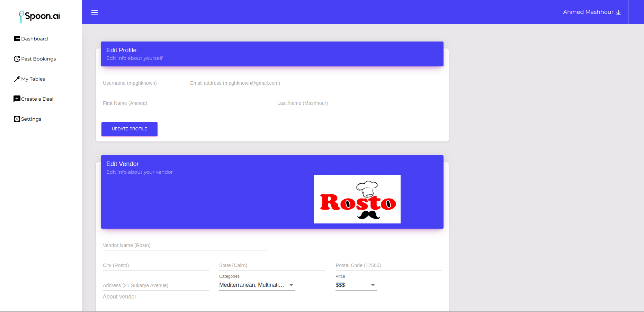Click the Update Profile button
This screenshot has height=312, width=644.
point(129,129)
